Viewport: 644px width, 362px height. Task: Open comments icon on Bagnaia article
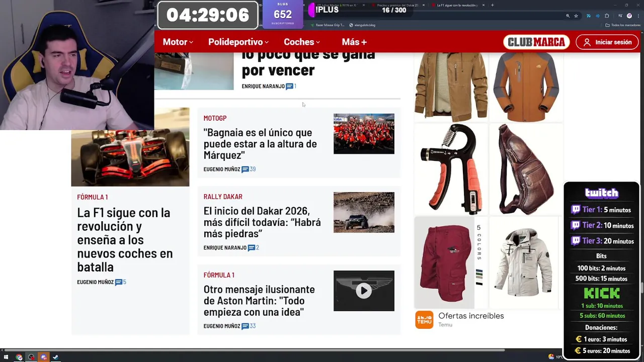245,169
